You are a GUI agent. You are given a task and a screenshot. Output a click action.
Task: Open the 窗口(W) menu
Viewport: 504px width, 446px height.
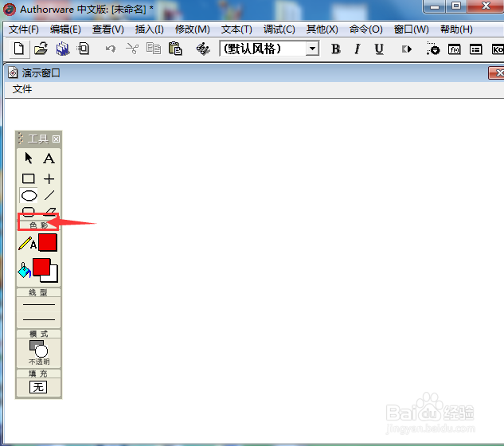pos(411,29)
